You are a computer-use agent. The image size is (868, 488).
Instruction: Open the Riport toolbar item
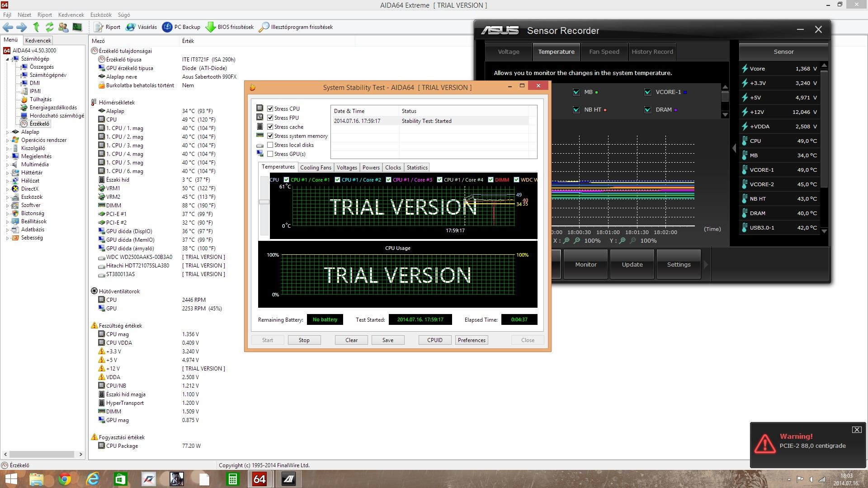point(107,27)
